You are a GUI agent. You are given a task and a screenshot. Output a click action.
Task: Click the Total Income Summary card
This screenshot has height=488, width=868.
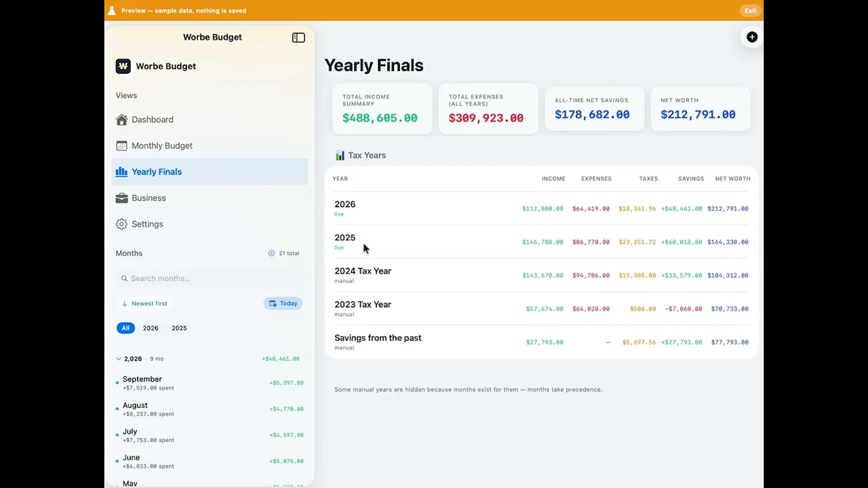pyautogui.click(x=382, y=108)
